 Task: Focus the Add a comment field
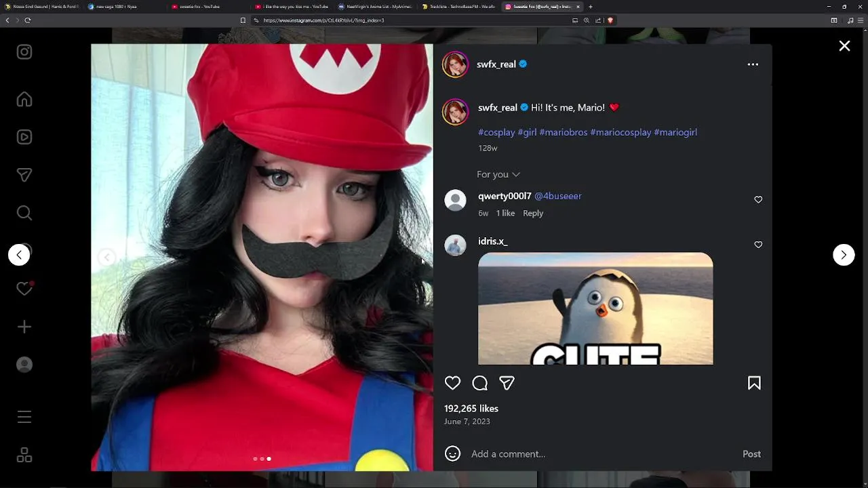point(603,454)
